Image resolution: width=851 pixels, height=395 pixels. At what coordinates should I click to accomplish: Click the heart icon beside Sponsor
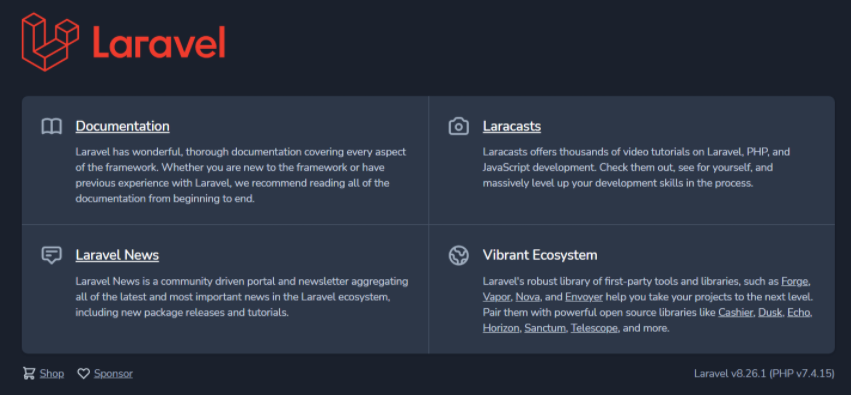[x=83, y=373]
